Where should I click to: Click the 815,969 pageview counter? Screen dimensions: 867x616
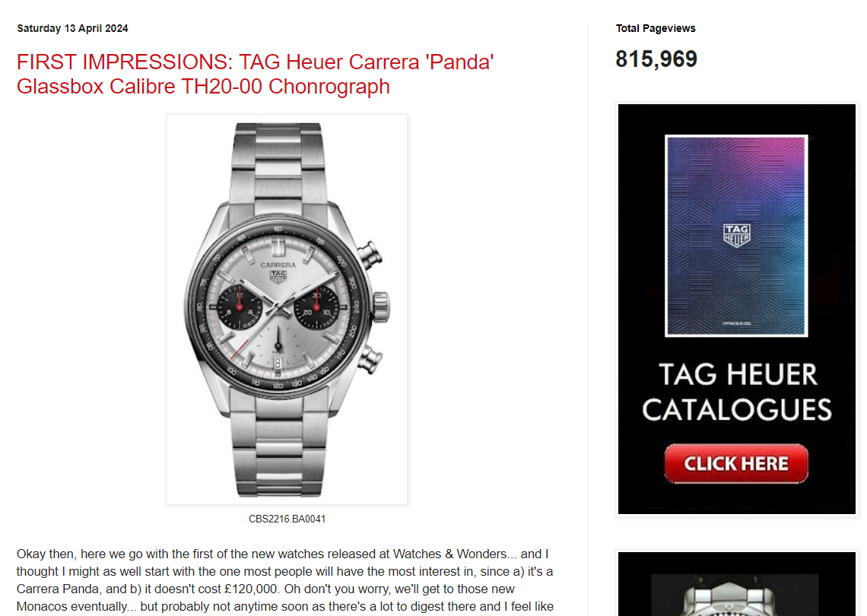(656, 59)
